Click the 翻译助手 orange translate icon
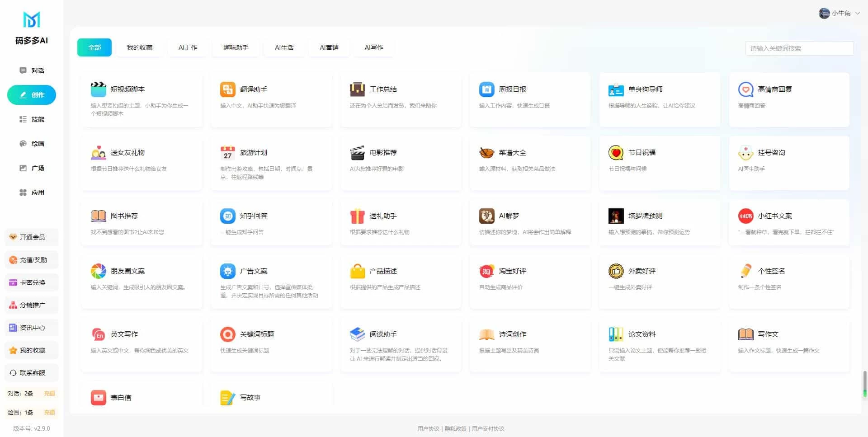 click(227, 89)
